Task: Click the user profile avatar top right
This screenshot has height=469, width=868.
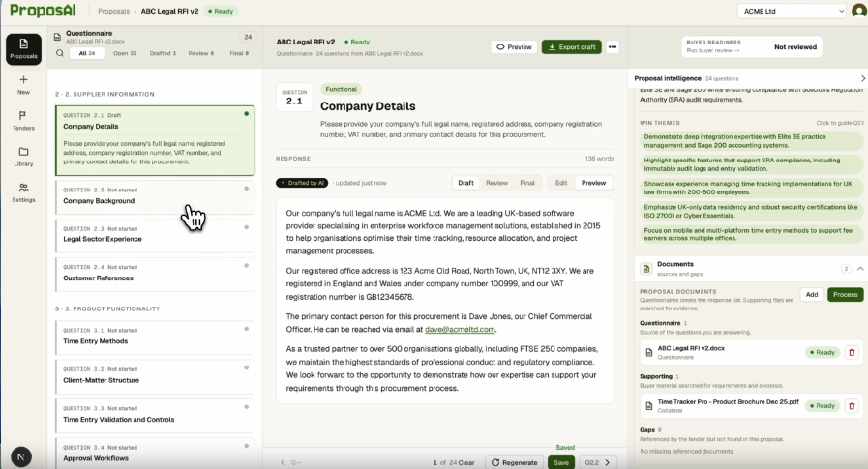Action: pyautogui.click(x=859, y=11)
